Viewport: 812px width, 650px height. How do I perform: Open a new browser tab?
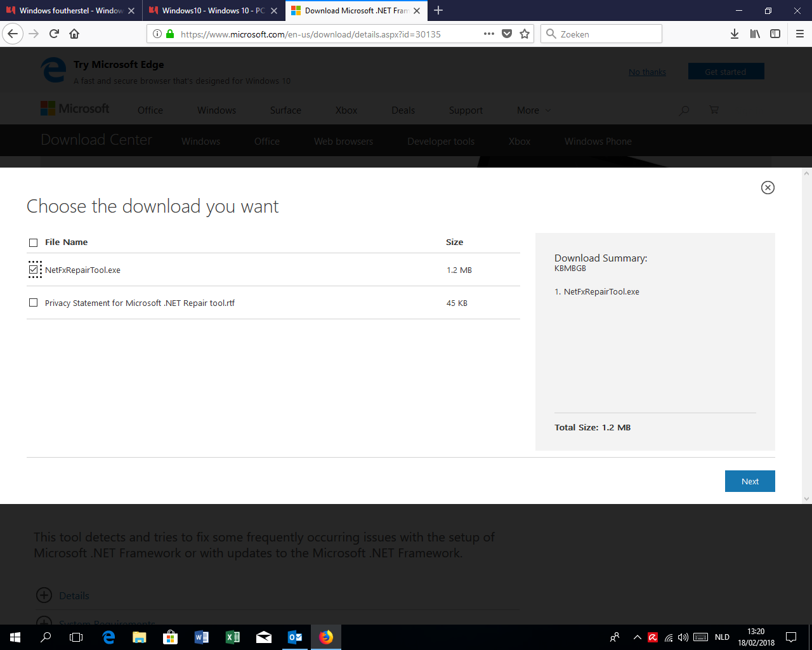(438, 10)
